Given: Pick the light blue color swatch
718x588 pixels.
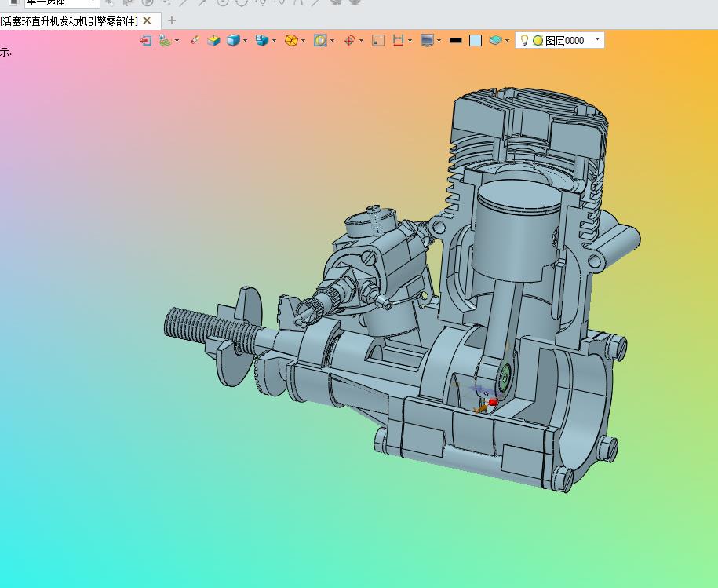Looking at the screenshot, I should pos(476,40).
